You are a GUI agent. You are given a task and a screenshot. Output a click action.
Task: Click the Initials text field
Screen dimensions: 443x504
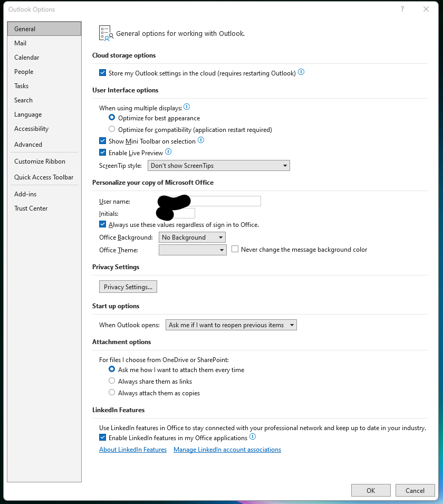(x=177, y=213)
